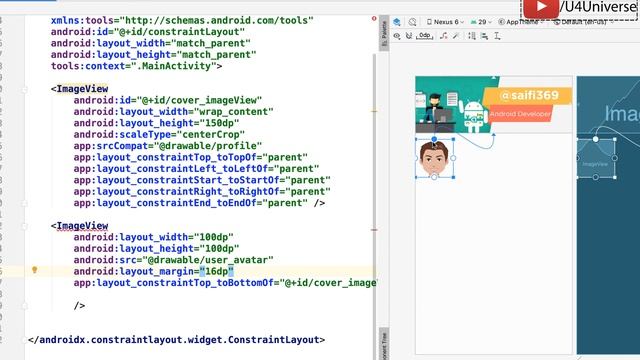Viewport: 640px width, 360px height.
Task: Click the "@drawable/user_avatar" src value
Action: pyautogui.click(x=208, y=260)
